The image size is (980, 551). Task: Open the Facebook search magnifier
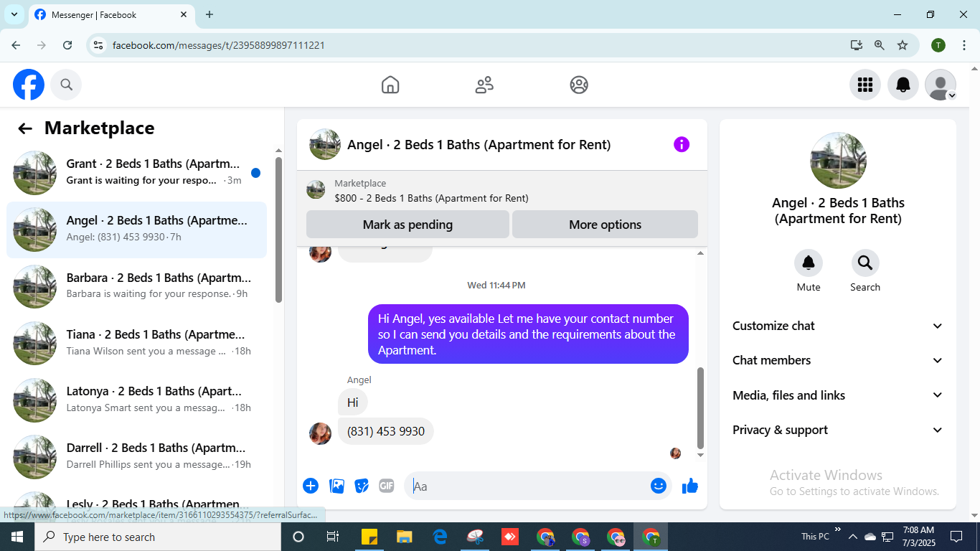tap(67, 85)
